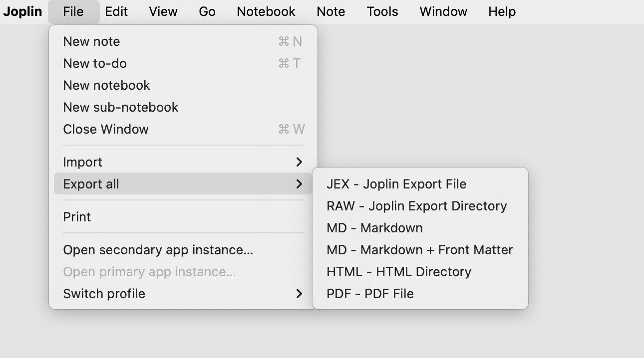644x358 pixels.
Task: Open the Tools menu
Action: tap(382, 11)
